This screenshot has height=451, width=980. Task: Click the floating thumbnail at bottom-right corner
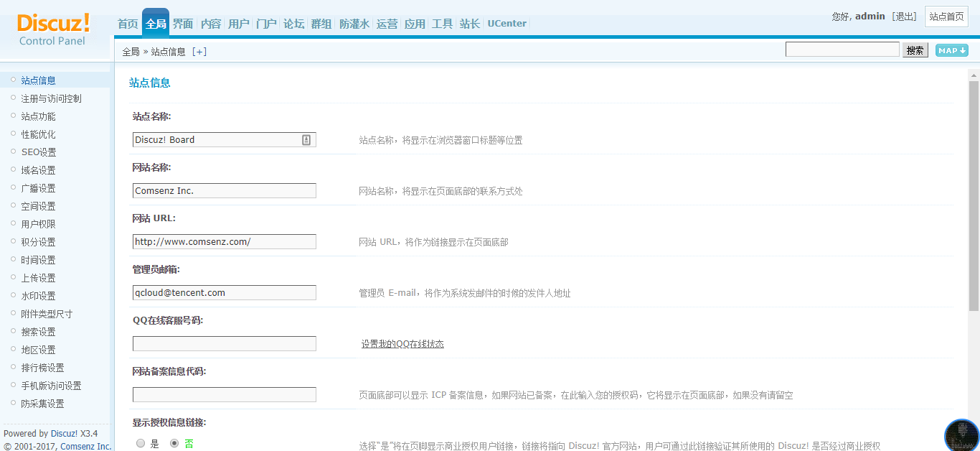(961, 435)
